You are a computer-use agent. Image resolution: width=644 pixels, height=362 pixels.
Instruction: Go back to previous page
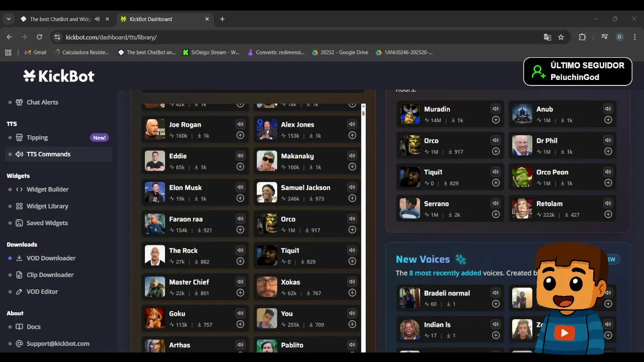(9, 37)
